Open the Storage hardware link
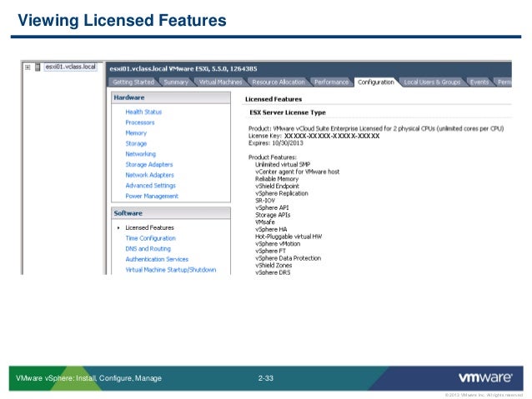Viewport: 532px width, 399px height. point(136,143)
